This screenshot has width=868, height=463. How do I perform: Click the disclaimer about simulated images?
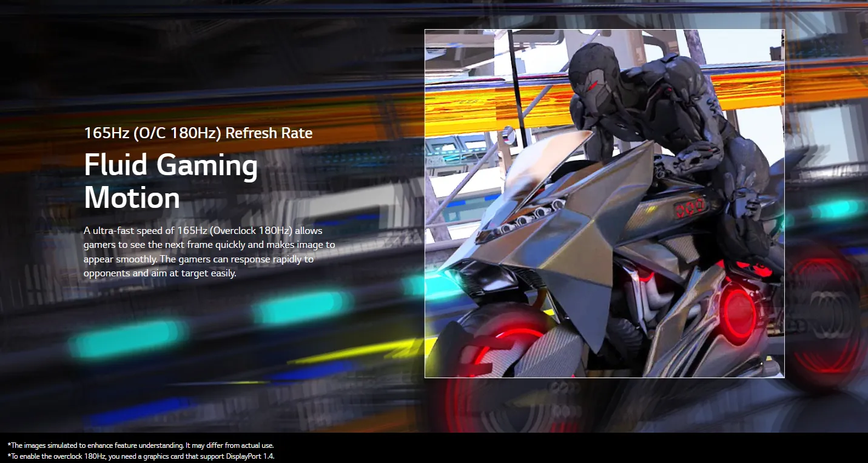click(141, 445)
